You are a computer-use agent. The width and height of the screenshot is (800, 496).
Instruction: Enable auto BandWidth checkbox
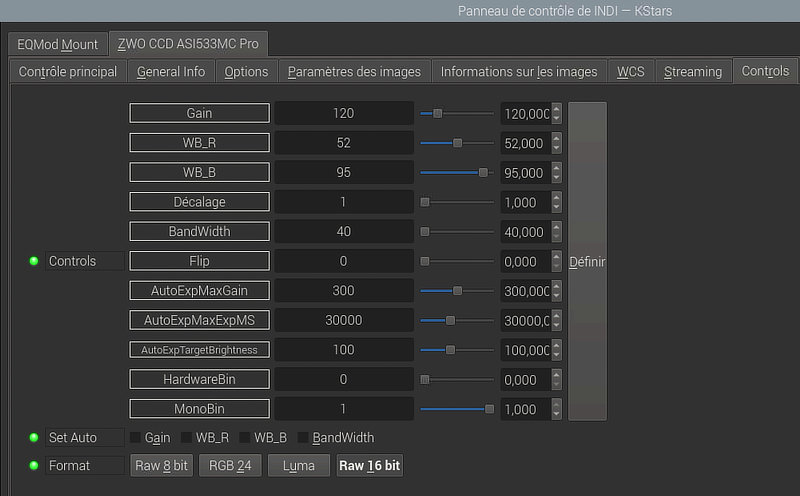tap(303, 437)
